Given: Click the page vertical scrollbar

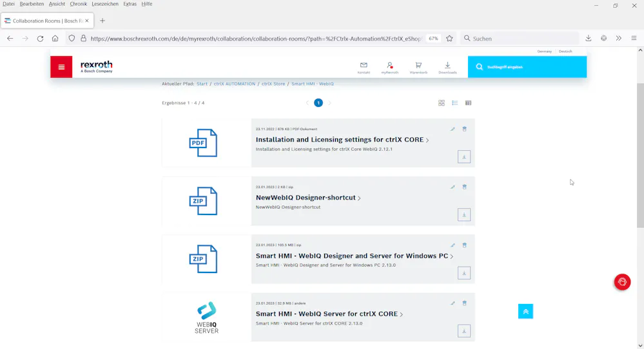Looking at the screenshot, I should click(x=640, y=156).
